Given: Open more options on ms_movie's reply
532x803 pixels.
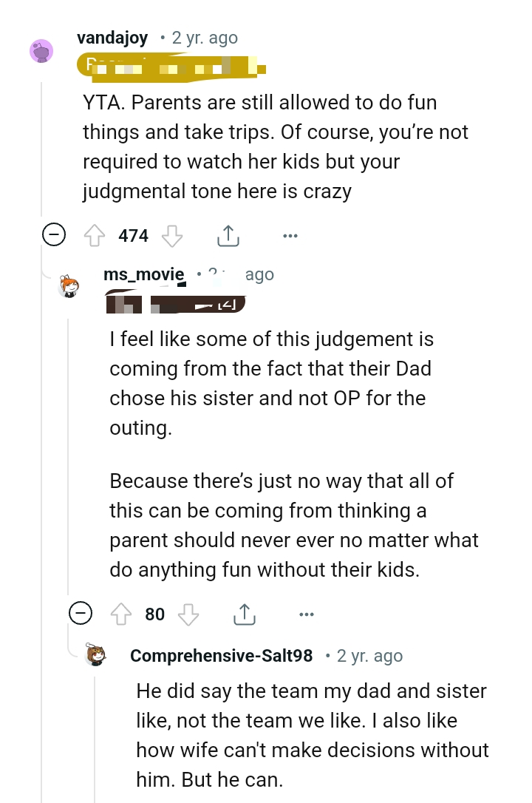Looking at the screenshot, I should click(x=307, y=614).
